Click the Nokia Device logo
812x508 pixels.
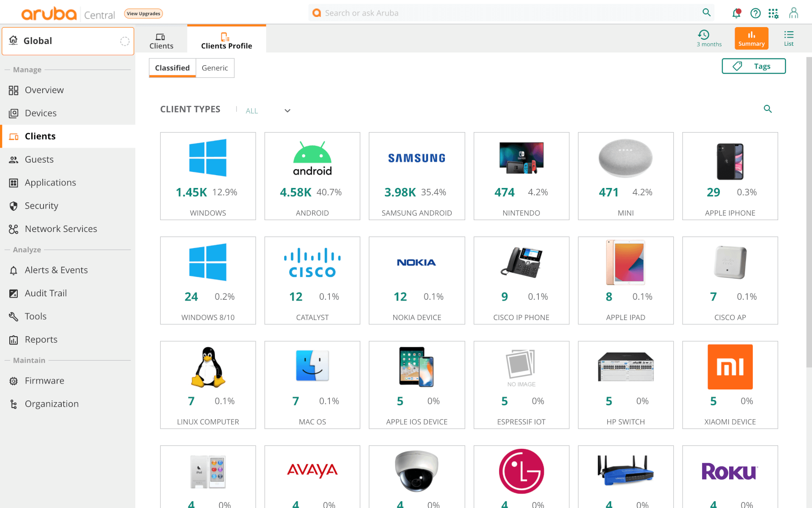(417, 262)
